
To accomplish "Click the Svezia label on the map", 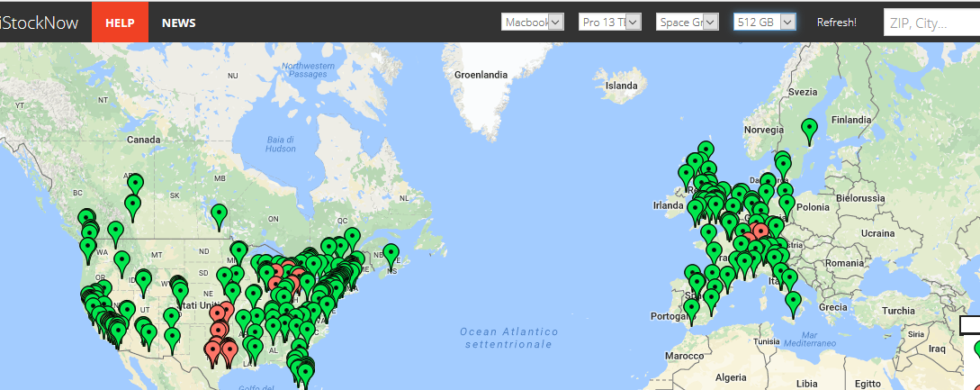I will point(802,92).
